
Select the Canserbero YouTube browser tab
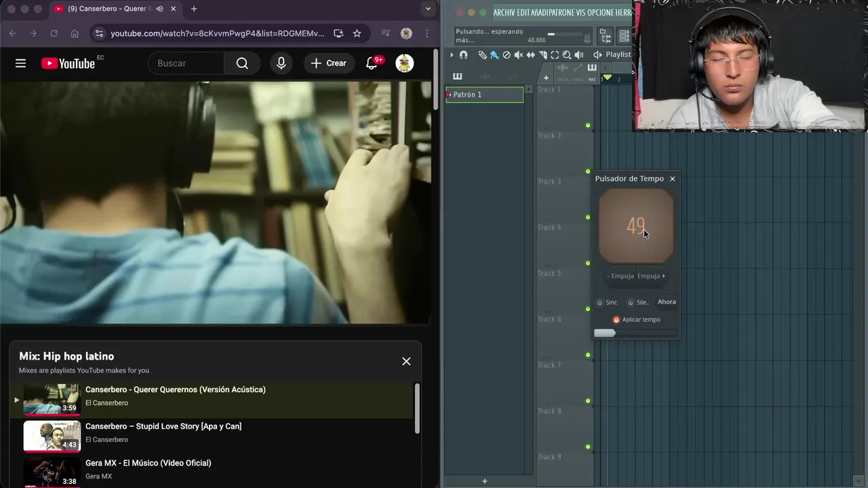click(x=115, y=9)
